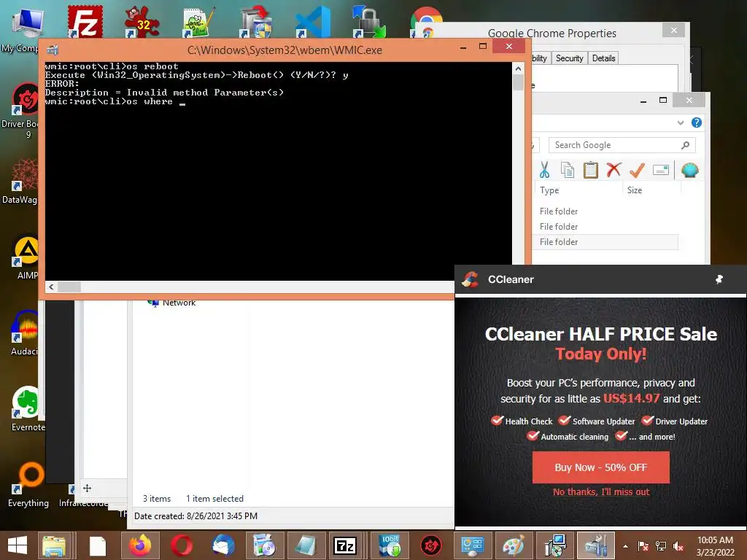This screenshot has width=747, height=560.
Task: Open Paint from the taskbar
Action: click(x=514, y=545)
